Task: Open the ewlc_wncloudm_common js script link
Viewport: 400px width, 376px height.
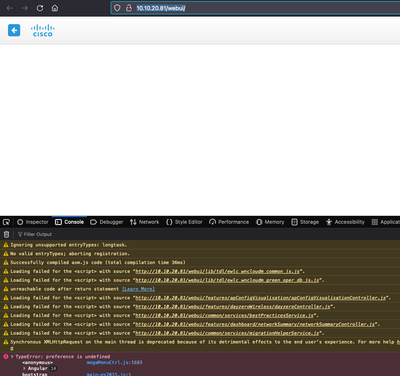Action: (x=218, y=271)
